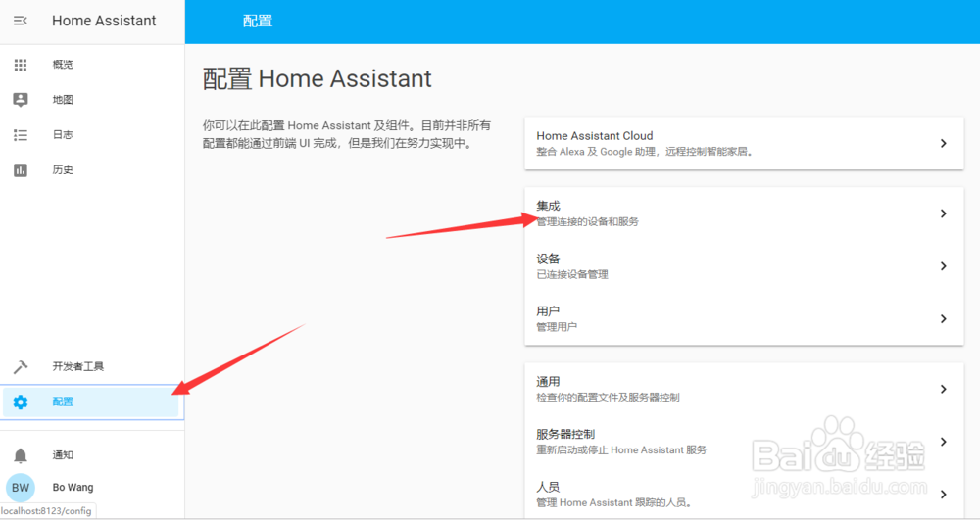Click the 管理 Home Assistant 跟踪的人员 description
Viewport: 980px width, 520px height.
(x=613, y=502)
